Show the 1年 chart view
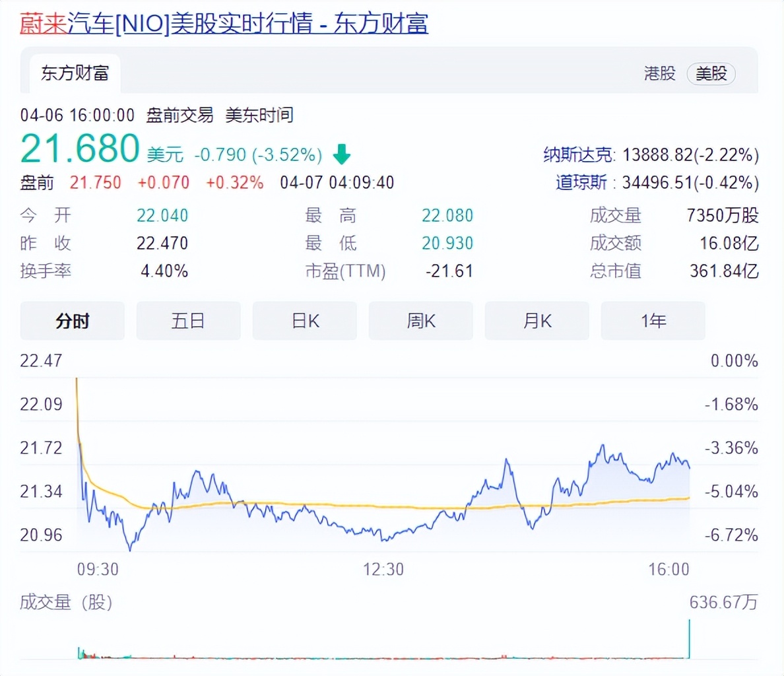This screenshot has width=784, height=676. 653,320
